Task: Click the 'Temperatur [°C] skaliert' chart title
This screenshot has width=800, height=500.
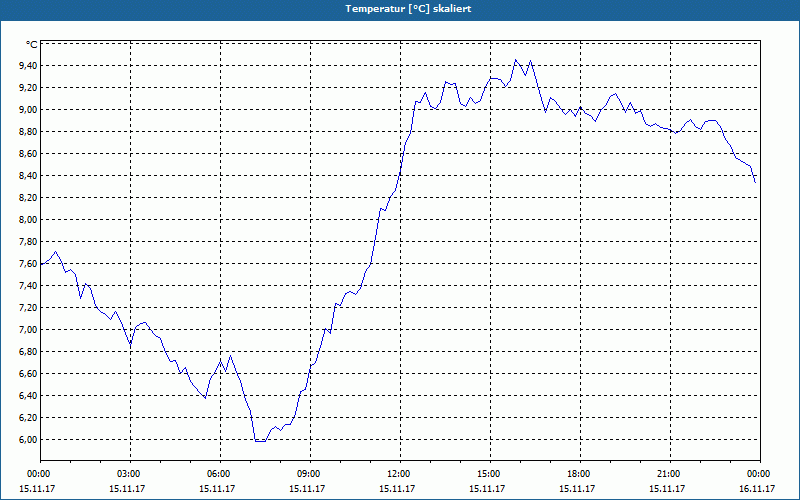Action: pyautogui.click(x=408, y=9)
